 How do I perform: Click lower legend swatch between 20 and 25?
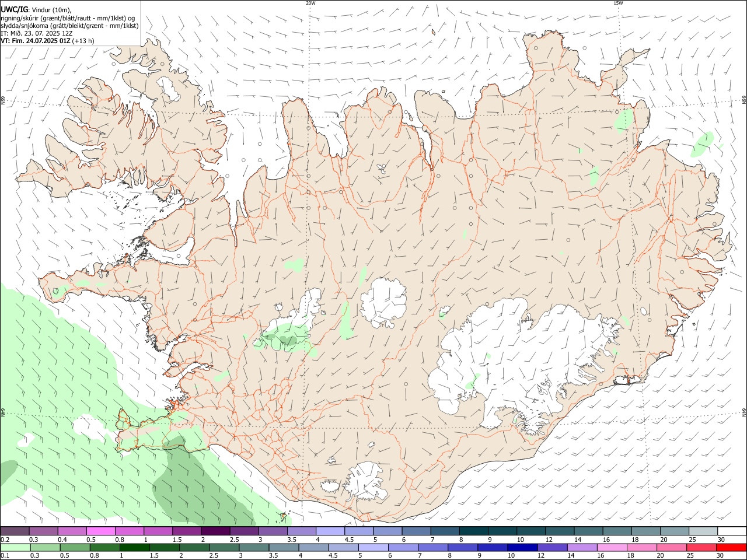tap(671, 547)
